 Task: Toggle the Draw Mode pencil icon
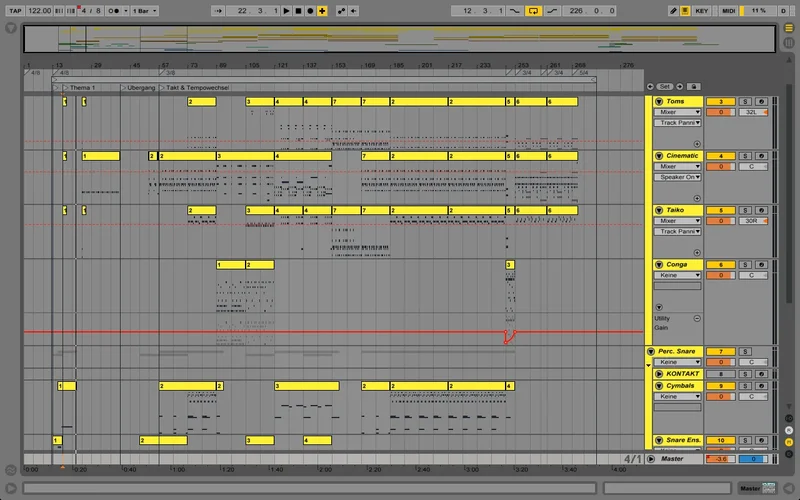pos(673,11)
